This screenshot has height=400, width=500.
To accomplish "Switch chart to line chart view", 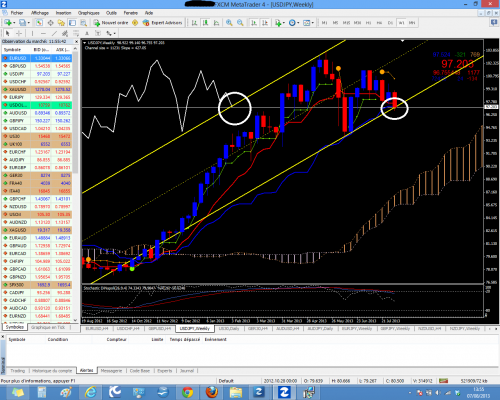I will coord(216,23).
